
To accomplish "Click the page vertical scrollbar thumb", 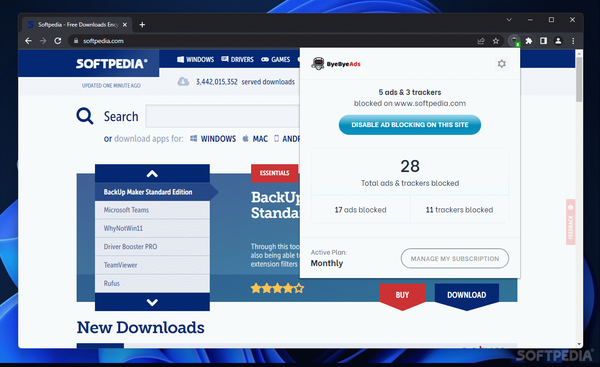I will pyautogui.click(x=579, y=79).
